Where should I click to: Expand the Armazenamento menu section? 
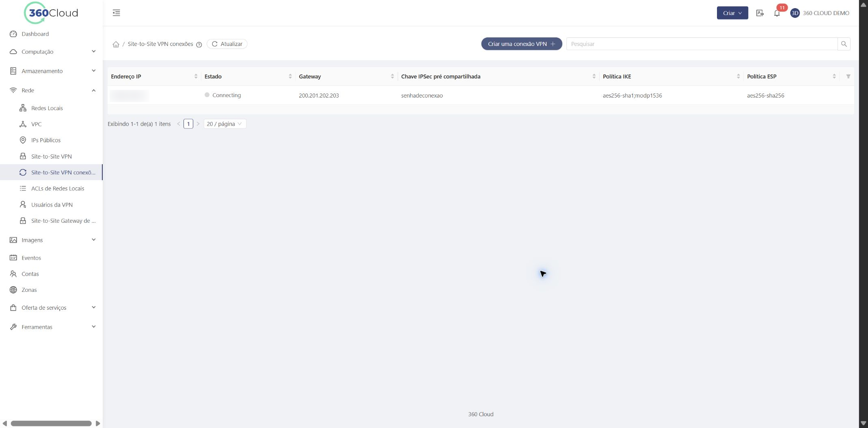51,71
